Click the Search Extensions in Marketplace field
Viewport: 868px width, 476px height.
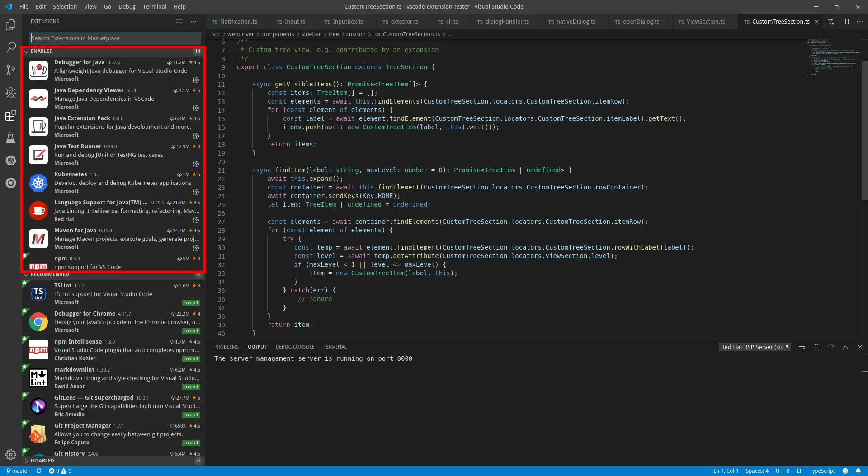(x=115, y=38)
